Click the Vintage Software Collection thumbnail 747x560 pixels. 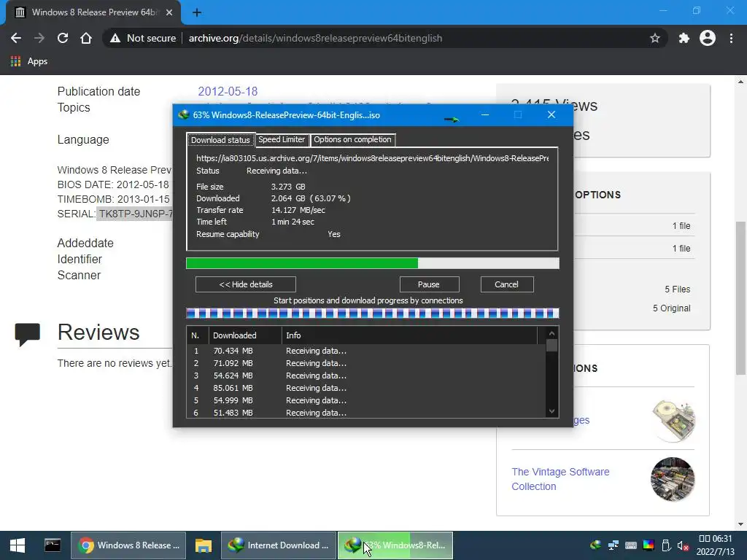[673, 479]
